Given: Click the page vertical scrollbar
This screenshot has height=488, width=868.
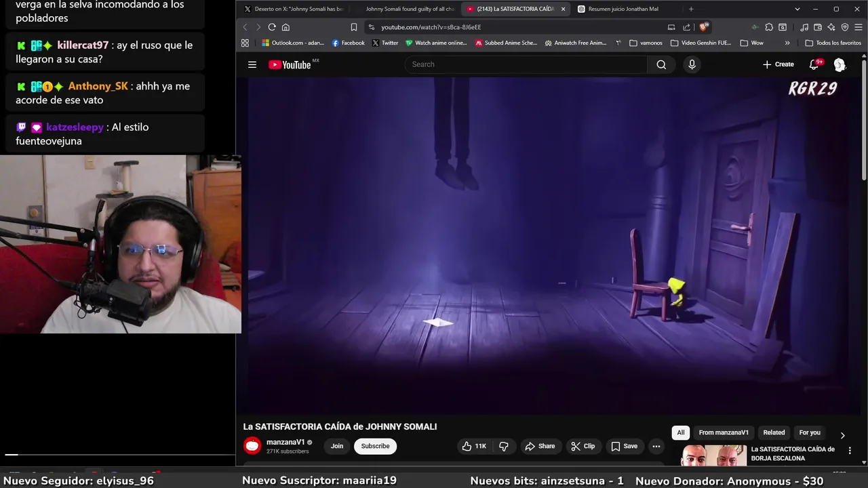Looking at the screenshot, I should (x=864, y=122).
